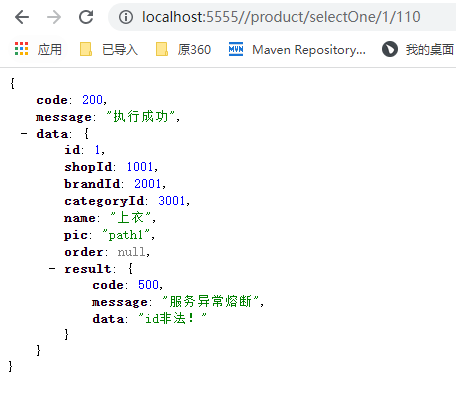This screenshot has height=396, width=456.
Task: Select the data value "id非法！"
Action: point(172,318)
